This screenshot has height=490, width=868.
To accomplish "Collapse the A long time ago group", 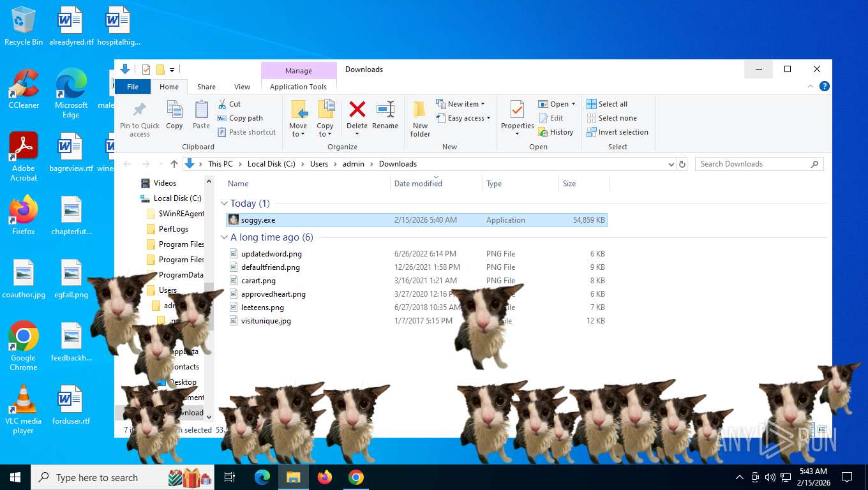I will point(224,237).
